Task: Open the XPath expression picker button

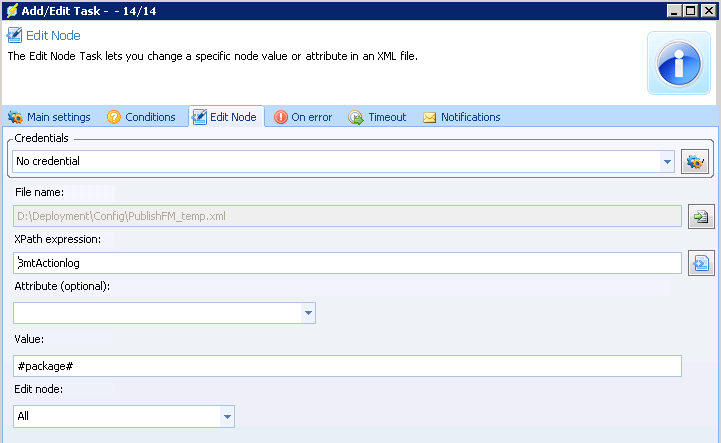Action: point(701,263)
